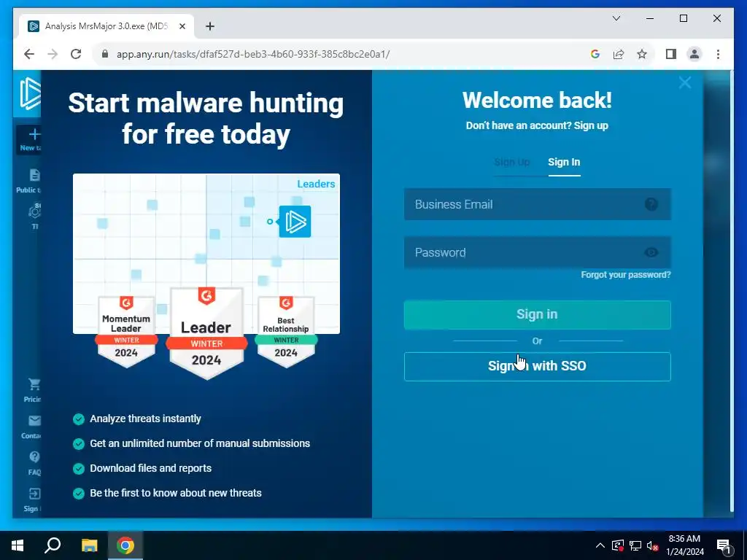Click 'Get an unlimited number' text
This screenshot has width=747, height=560.
[x=200, y=443]
